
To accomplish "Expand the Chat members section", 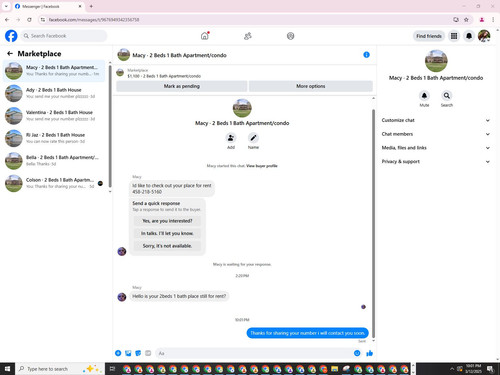I will click(x=436, y=134).
